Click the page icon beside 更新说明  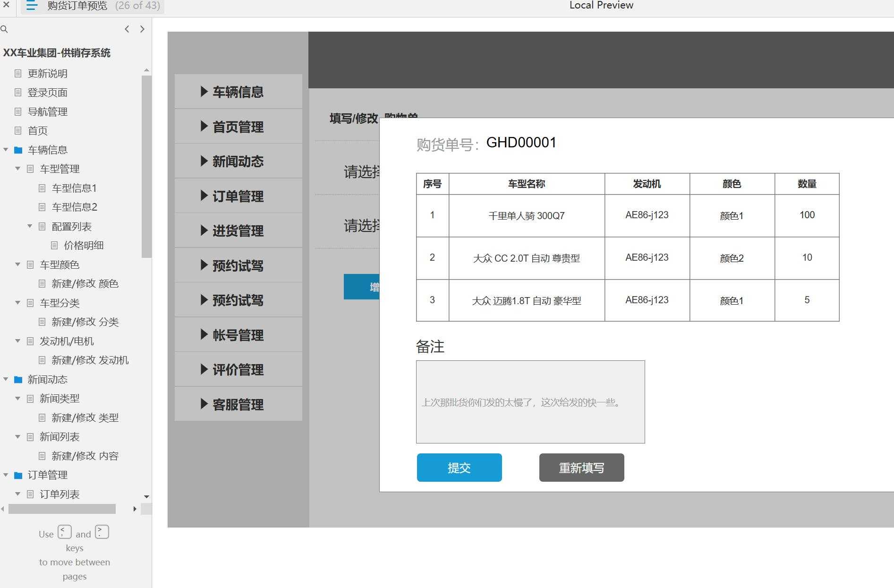(18, 73)
